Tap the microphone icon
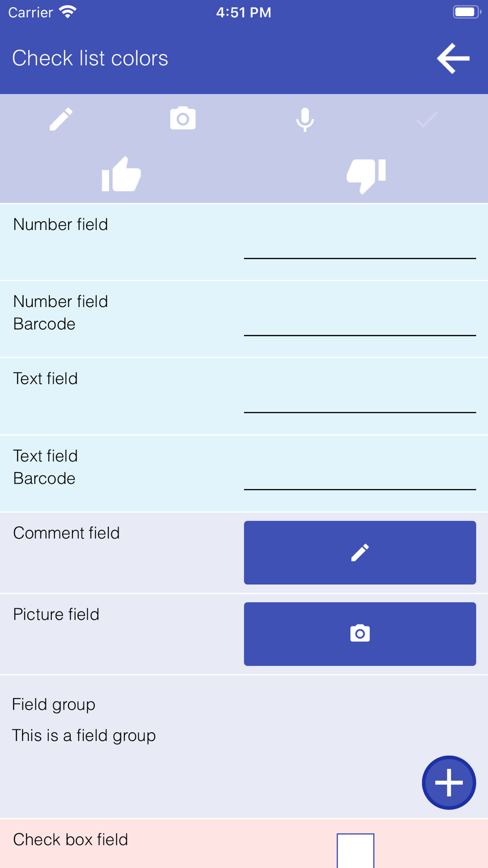 pos(305,120)
